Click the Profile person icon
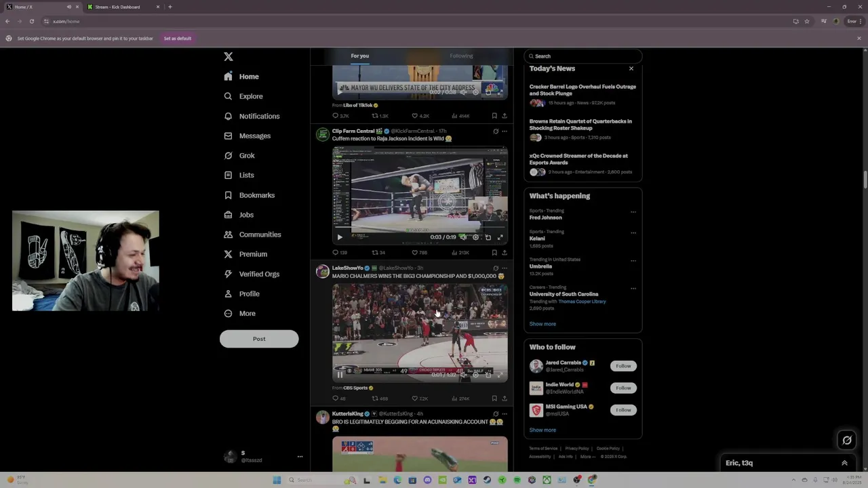This screenshot has height=488, width=868. click(x=228, y=293)
